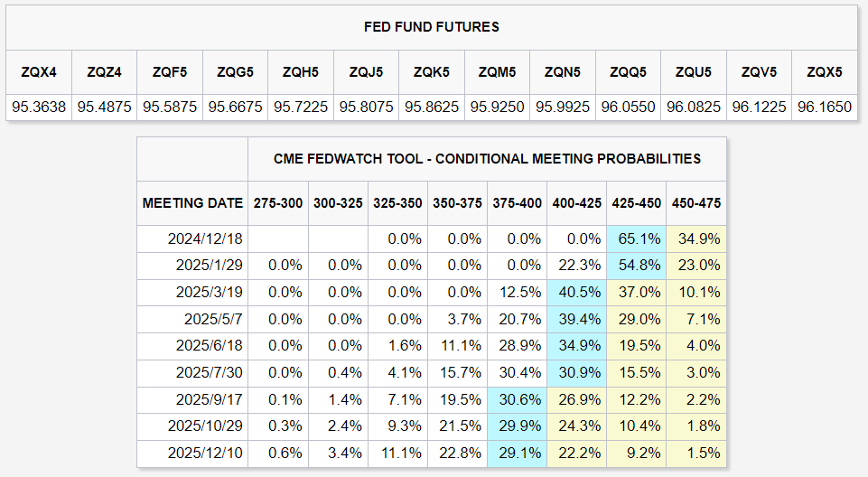Screen dimensions: 868x477
Task: Select the 425-450 rate range header
Action: tap(637, 203)
